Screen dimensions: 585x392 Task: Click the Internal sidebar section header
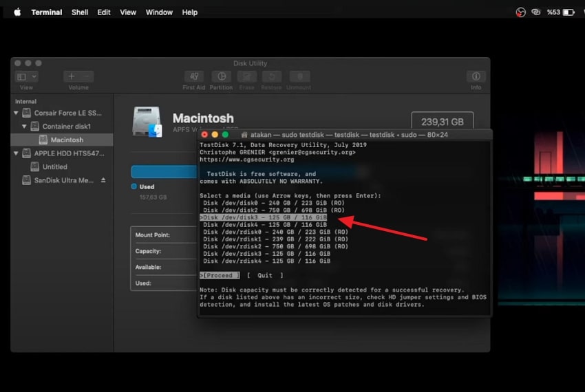(25, 102)
